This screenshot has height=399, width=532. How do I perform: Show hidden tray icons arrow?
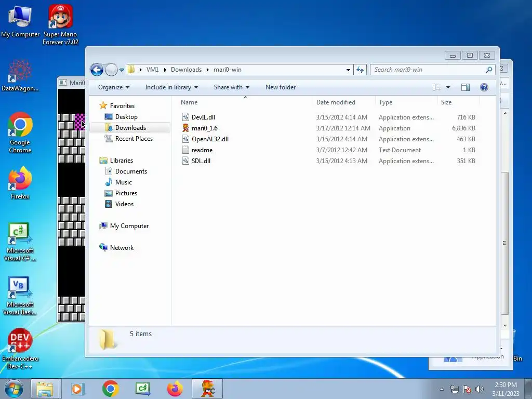click(x=442, y=389)
